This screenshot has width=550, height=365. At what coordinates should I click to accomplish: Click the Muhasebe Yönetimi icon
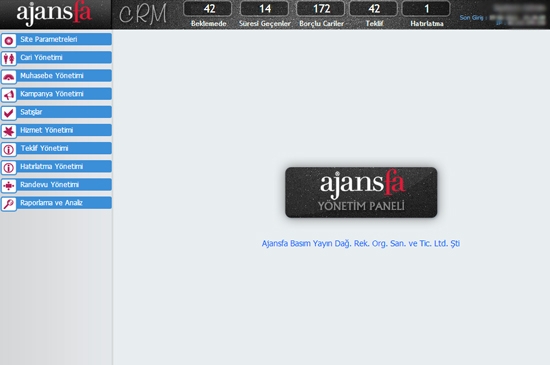tap(9, 77)
